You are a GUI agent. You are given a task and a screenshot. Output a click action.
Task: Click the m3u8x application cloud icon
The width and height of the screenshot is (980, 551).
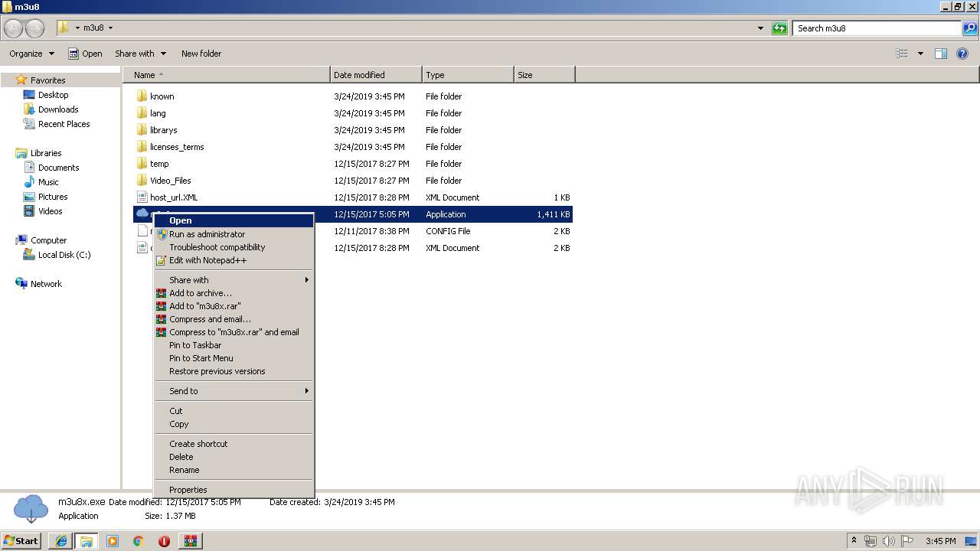142,214
